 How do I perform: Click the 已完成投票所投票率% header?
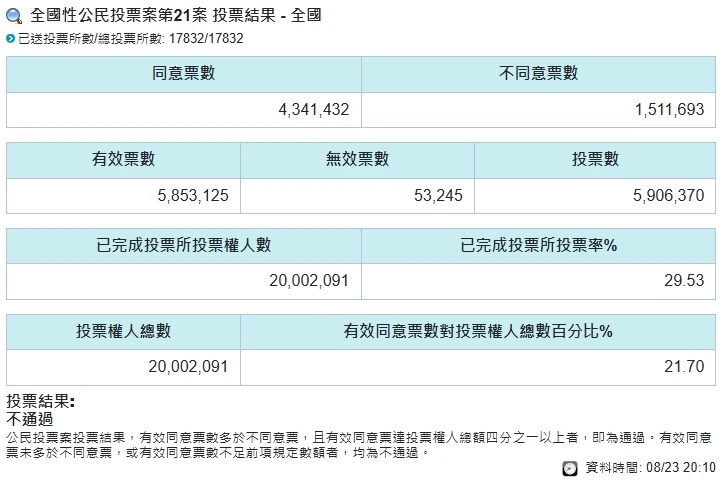pyautogui.click(x=538, y=245)
